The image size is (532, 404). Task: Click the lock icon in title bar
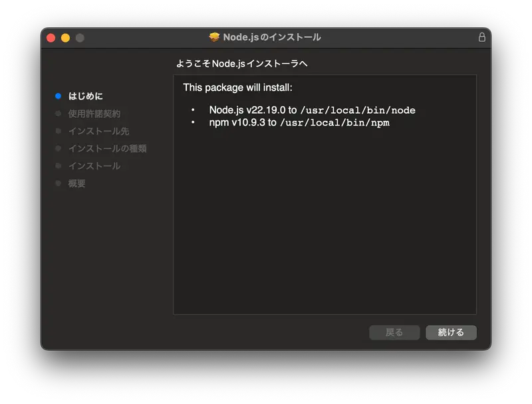pyautogui.click(x=481, y=37)
